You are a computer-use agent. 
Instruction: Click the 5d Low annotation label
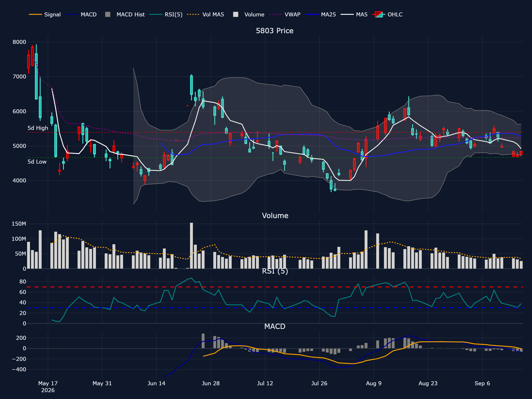click(37, 162)
